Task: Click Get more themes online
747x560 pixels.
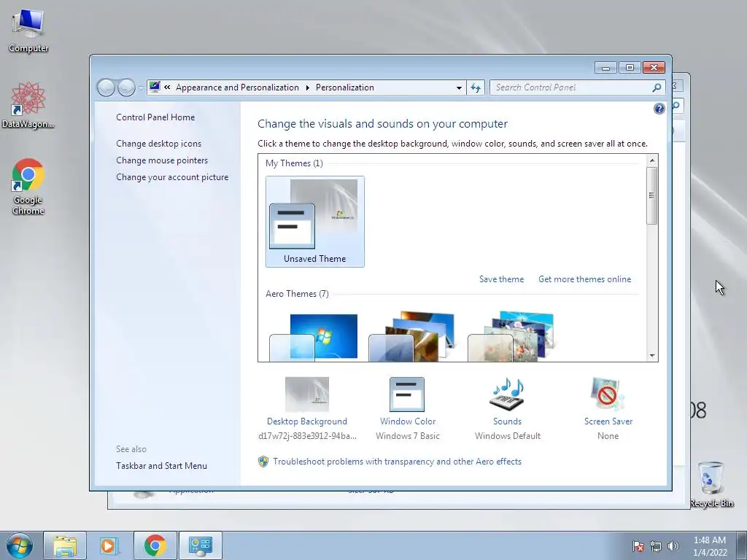Action: 584,279
